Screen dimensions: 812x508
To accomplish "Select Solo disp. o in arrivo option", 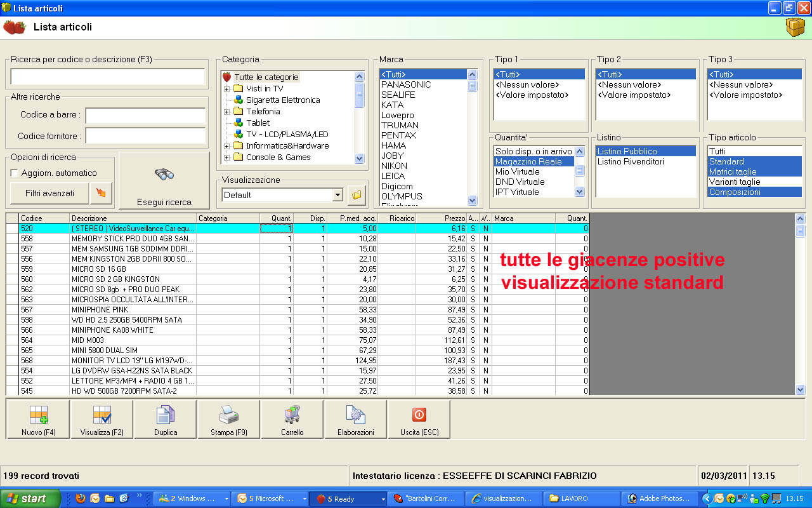I will pyautogui.click(x=534, y=151).
